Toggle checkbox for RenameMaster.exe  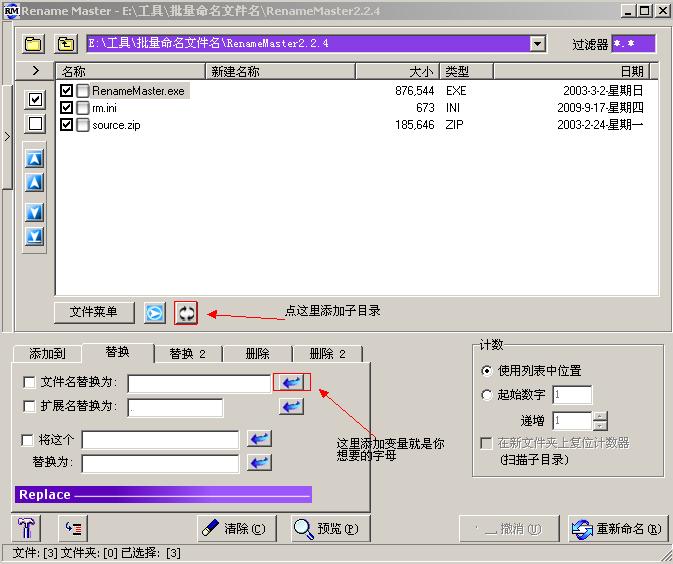pyautogui.click(x=66, y=91)
